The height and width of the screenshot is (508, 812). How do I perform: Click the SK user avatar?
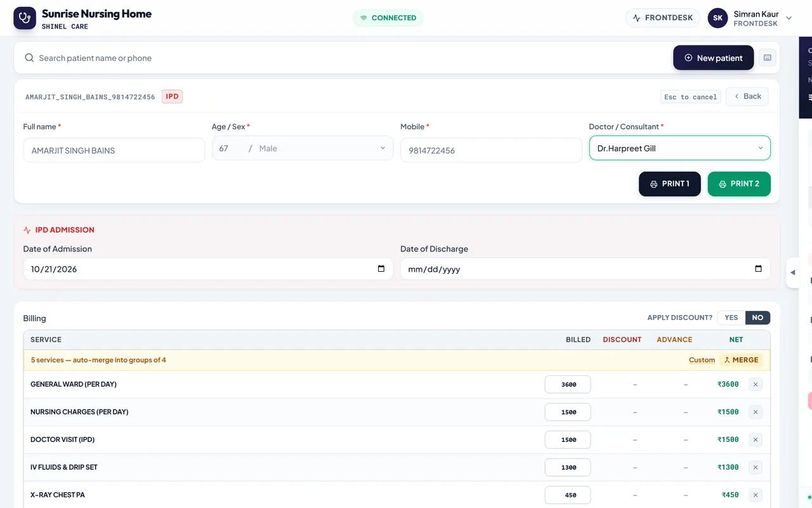[x=718, y=18]
